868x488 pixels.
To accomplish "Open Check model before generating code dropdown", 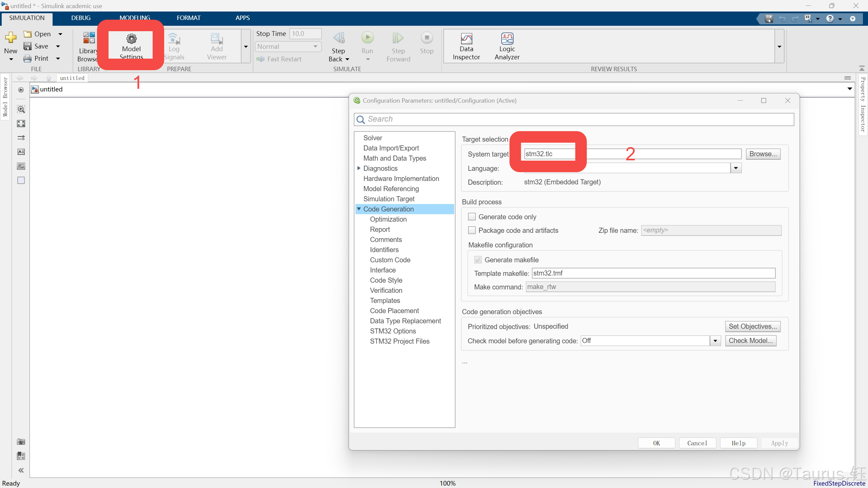I will coord(715,341).
